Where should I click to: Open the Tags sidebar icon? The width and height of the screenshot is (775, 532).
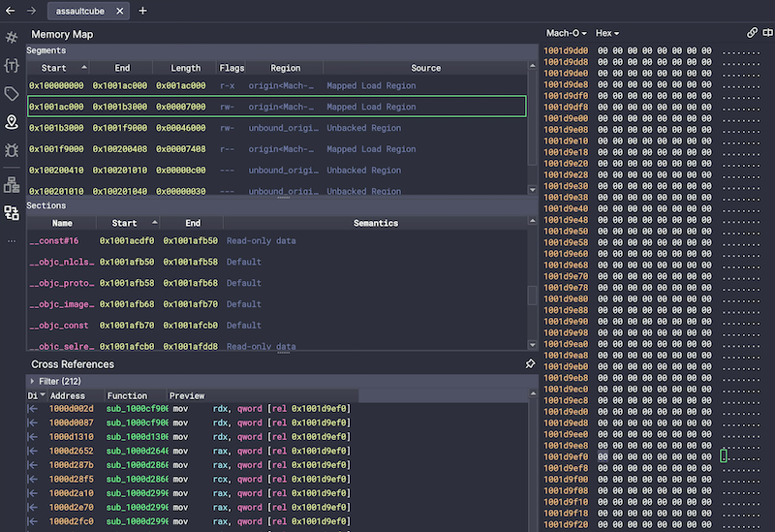coord(12,94)
